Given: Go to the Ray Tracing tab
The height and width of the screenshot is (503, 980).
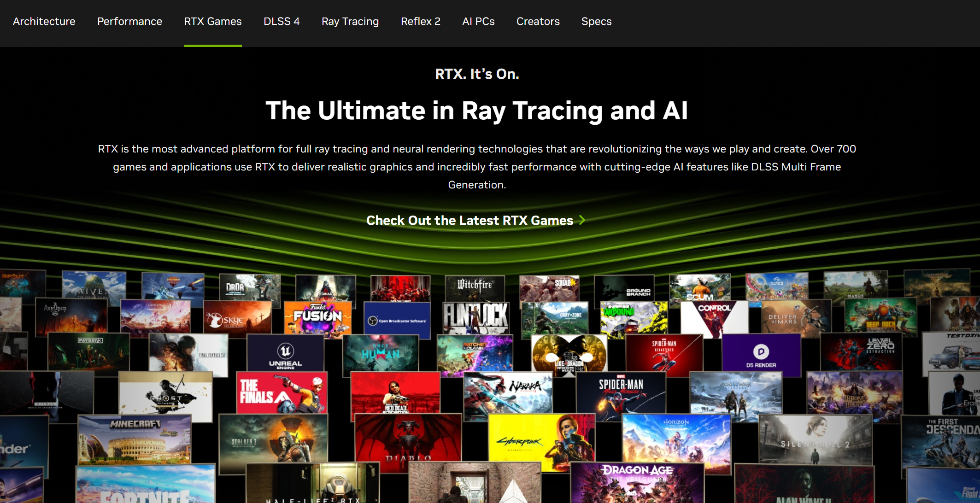Looking at the screenshot, I should tap(350, 21).
